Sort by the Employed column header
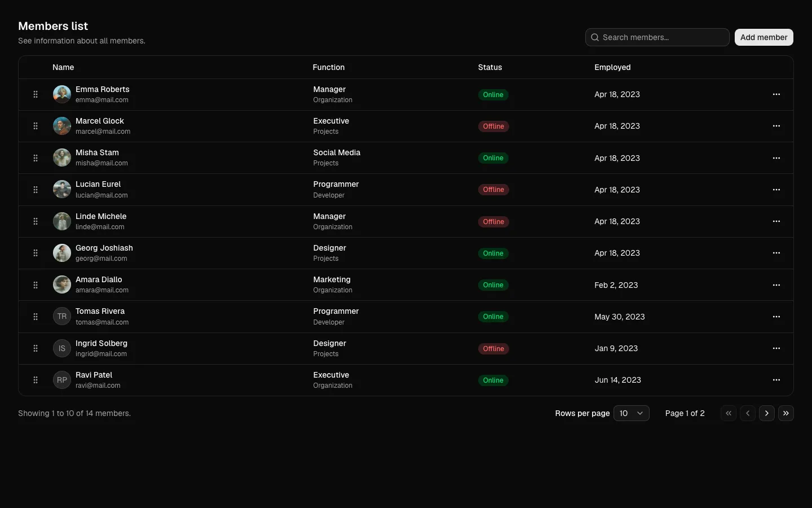Viewport: 812px width, 508px height. [612, 67]
